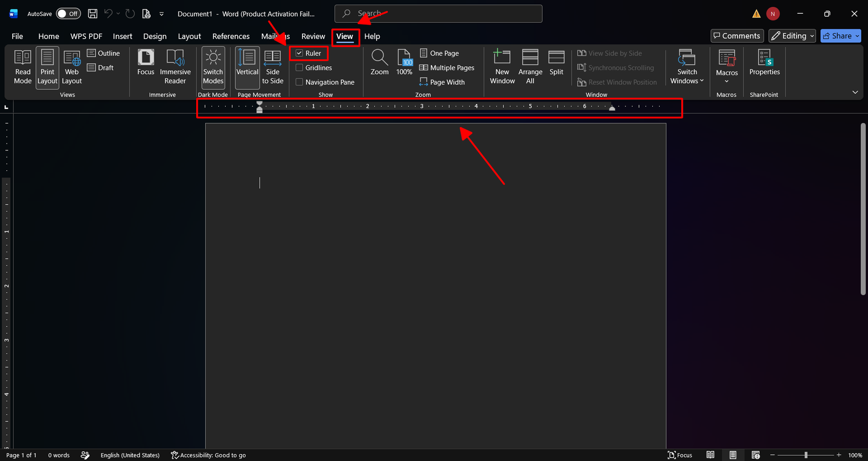Set zoom to 100%
Viewport: 868px width, 461px height.
(404, 63)
